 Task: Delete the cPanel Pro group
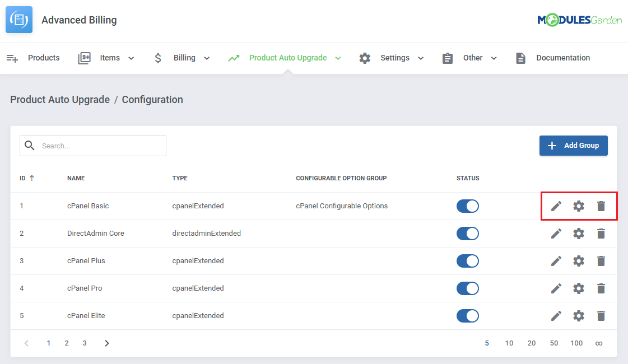(x=601, y=288)
